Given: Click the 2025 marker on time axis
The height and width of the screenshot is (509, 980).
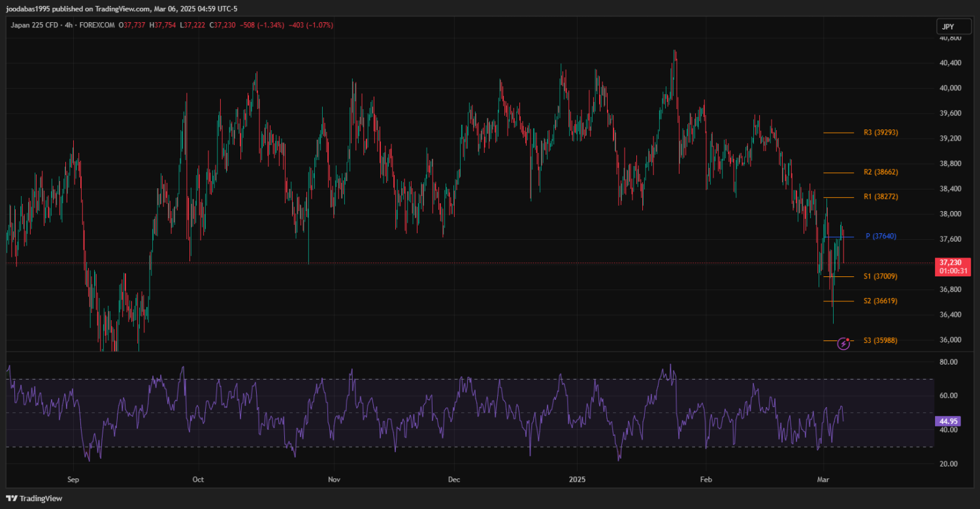Looking at the screenshot, I should click(576, 480).
